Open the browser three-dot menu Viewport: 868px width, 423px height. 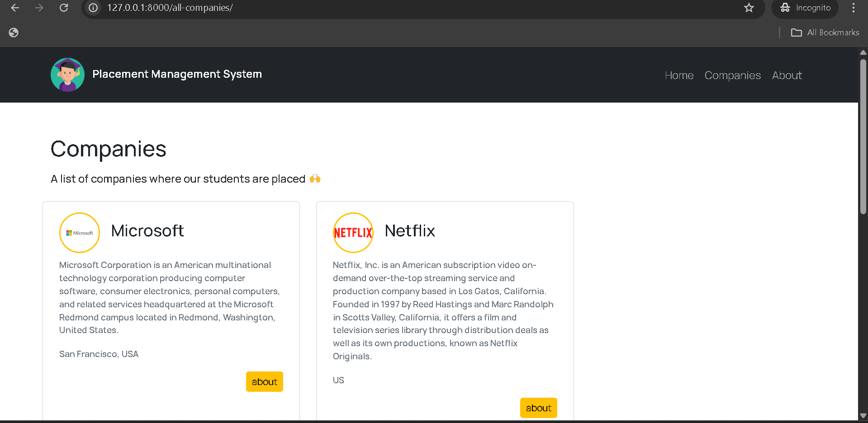coord(853,8)
